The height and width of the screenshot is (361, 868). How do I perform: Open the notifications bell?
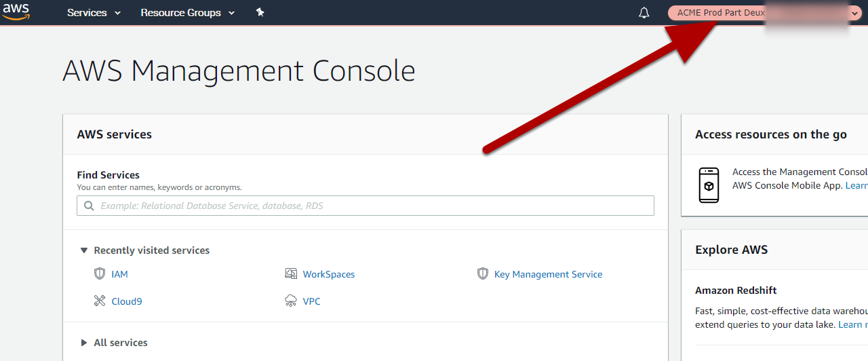pos(644,13)
